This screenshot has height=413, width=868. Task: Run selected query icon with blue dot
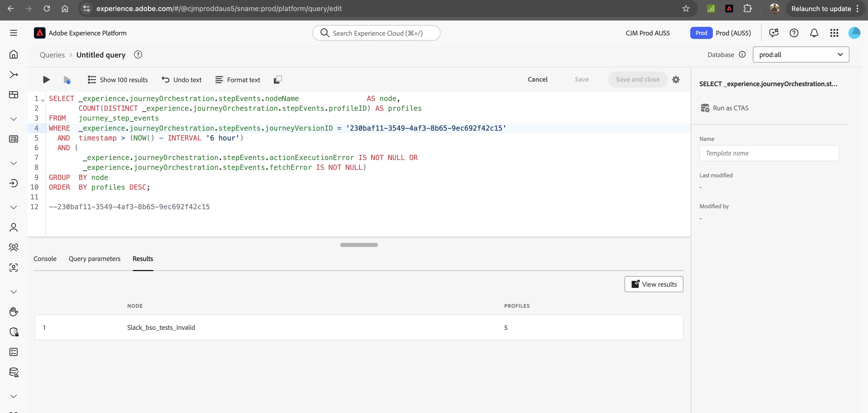point(67,80)
